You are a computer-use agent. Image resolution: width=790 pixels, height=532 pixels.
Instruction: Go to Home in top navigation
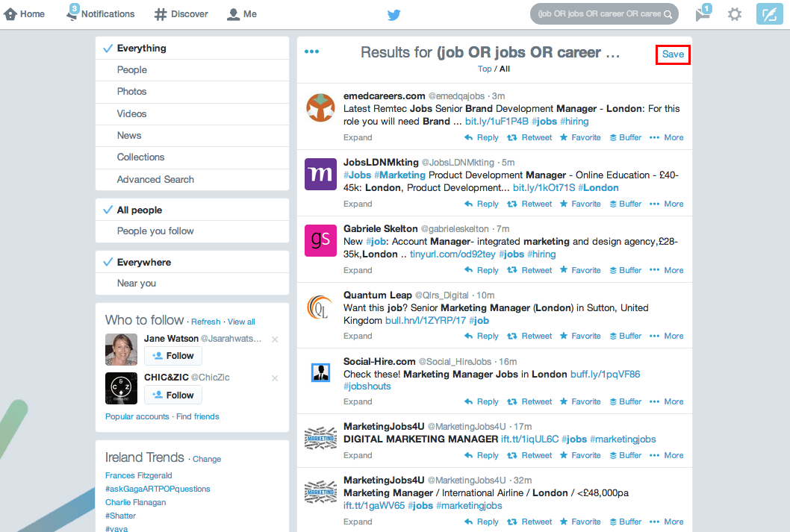click(24, 14)
